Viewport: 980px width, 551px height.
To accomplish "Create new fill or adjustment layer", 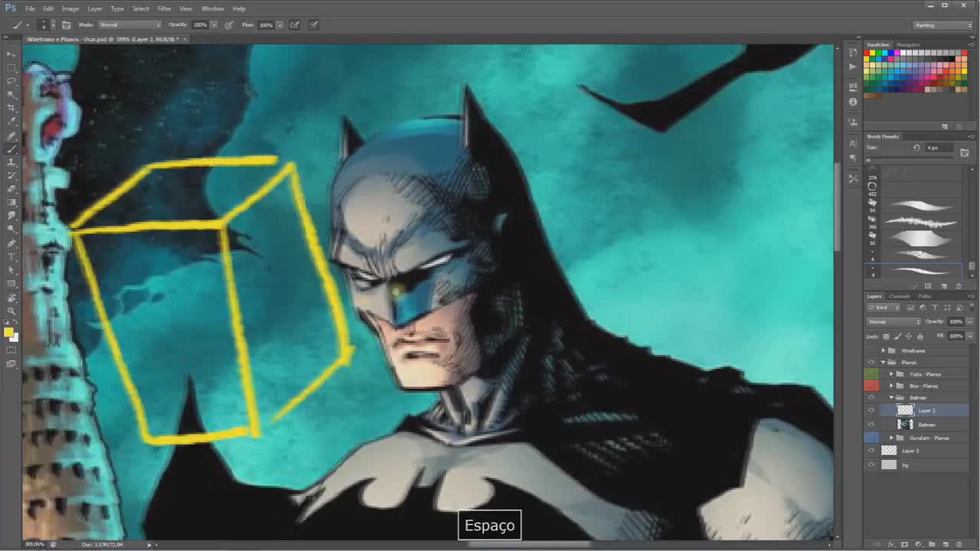I will pyautogui.click(x=918, y=544).
